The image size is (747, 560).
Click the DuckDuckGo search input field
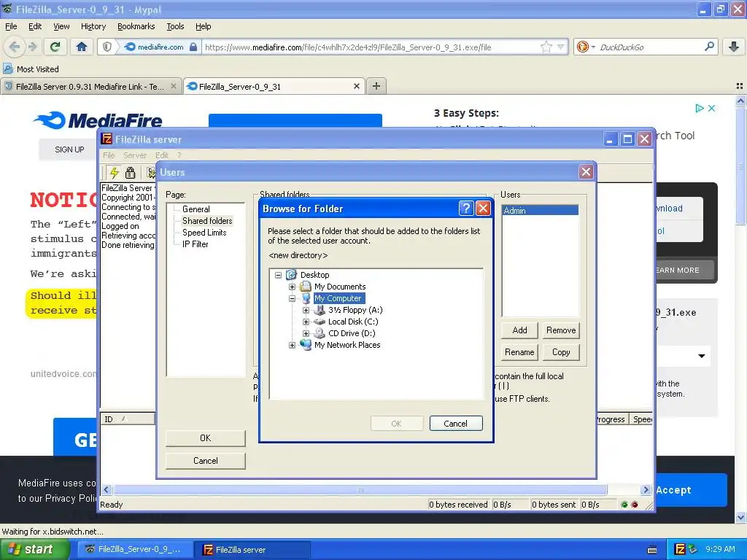pyautogui.click(x=649, y=47)
